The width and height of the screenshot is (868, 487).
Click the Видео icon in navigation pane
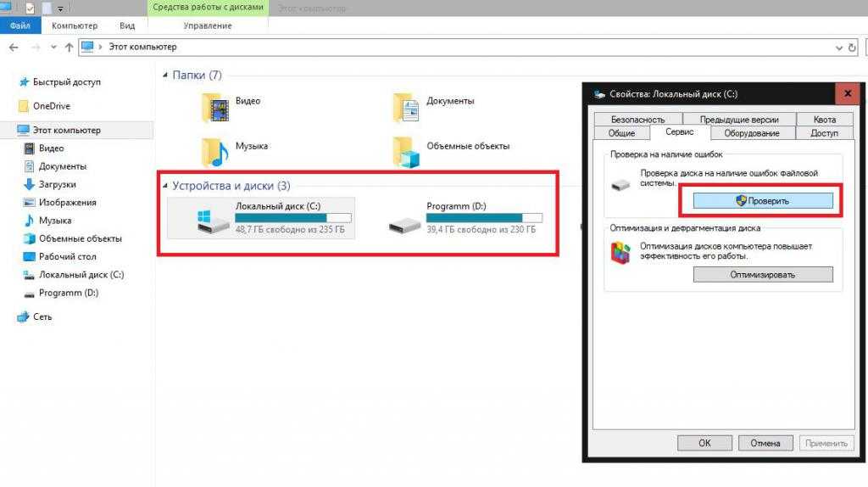coord(29,148)
